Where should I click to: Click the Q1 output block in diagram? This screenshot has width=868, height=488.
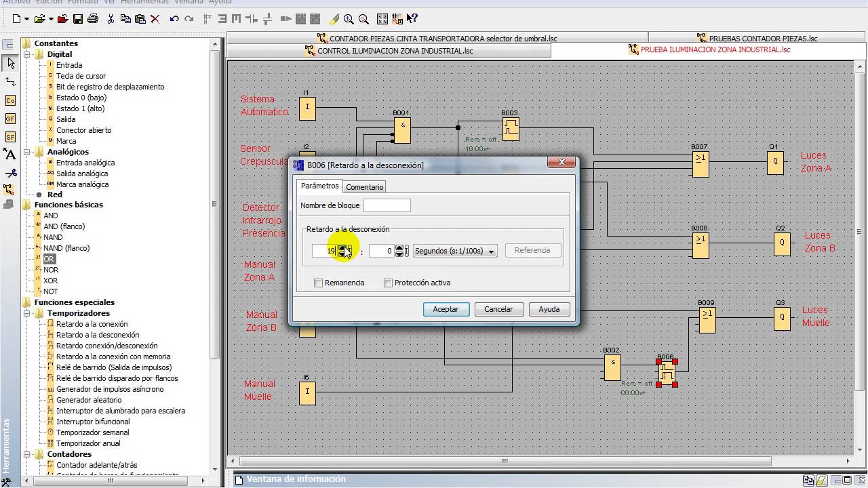pyautogui.click(x=775, y=162)
